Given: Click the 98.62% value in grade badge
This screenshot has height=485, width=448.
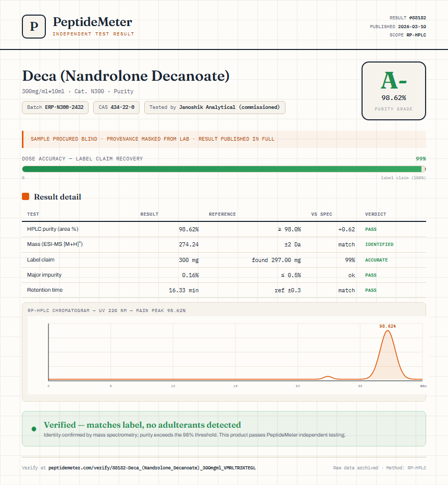Looking at the screenshot, I should click(x=393, y=98).
